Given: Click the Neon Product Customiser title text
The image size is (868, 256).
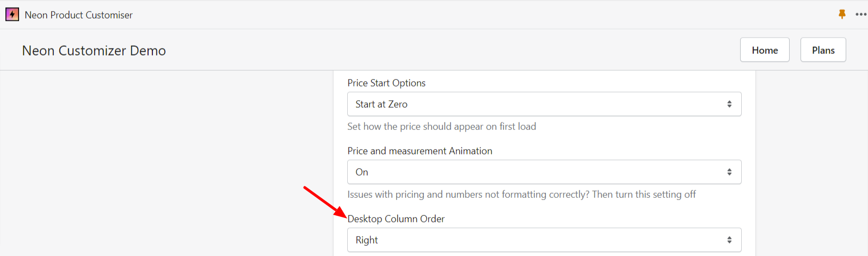Looking at the screenshot, I should [79, 15].
